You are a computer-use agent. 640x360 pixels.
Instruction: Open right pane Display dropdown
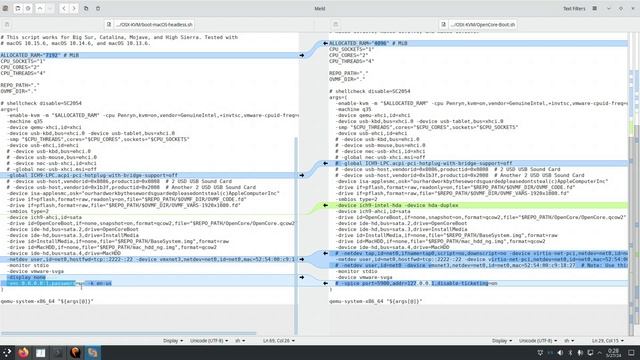coord(502,340)
